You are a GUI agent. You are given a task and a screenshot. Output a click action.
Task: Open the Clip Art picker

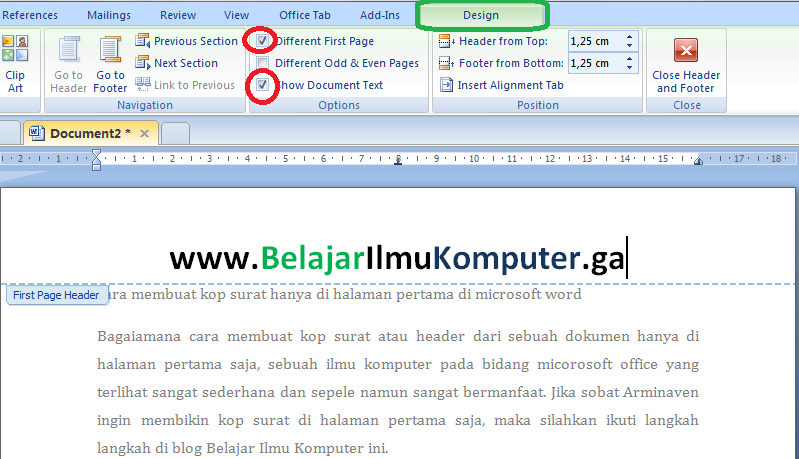tap(15, 64)
